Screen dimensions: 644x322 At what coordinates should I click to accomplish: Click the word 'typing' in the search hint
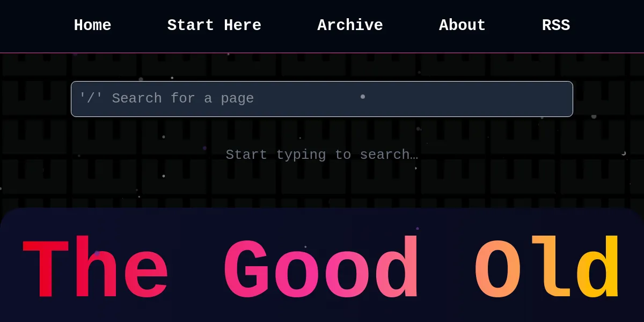(x=301, y=155)
